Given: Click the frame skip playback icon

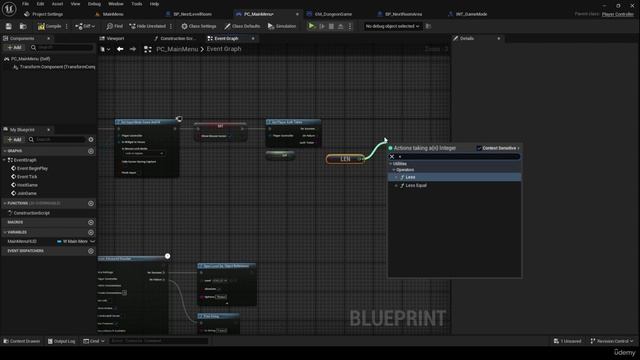Looking at the screenshot, I should coord(322,26).
